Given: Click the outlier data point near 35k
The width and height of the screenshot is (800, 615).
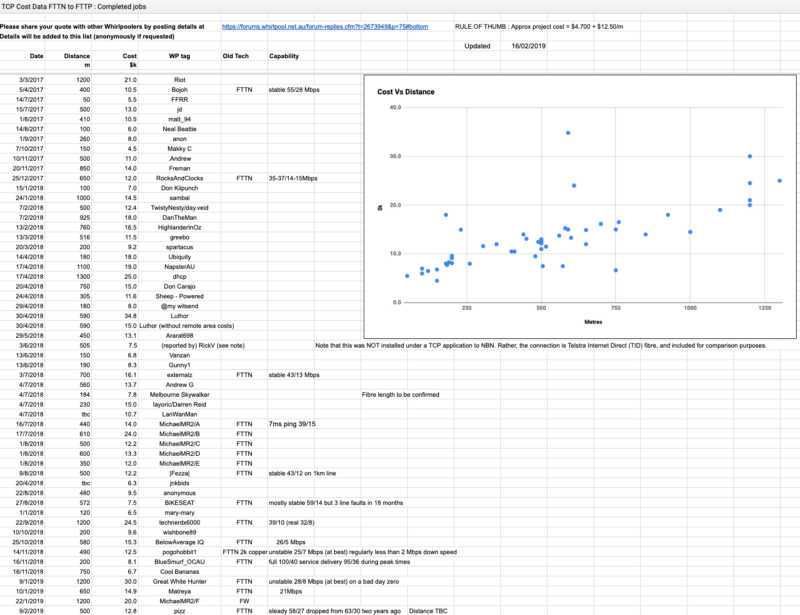Looking at the screenshot, I should pyautogui.click(x=568, y=133).
